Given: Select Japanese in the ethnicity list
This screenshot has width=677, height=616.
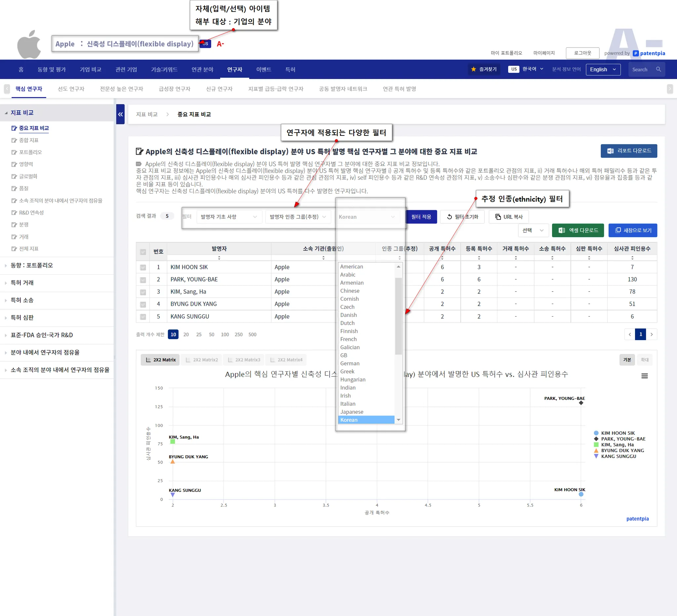Looking at the screenshot, I should [x=352, y=412].
